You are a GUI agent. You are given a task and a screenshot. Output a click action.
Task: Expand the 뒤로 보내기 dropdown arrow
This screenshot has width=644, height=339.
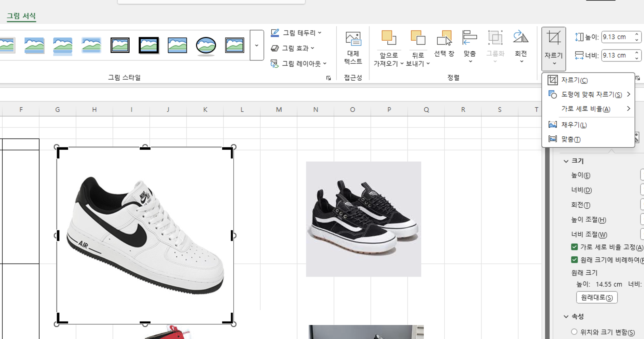point(428,64)
